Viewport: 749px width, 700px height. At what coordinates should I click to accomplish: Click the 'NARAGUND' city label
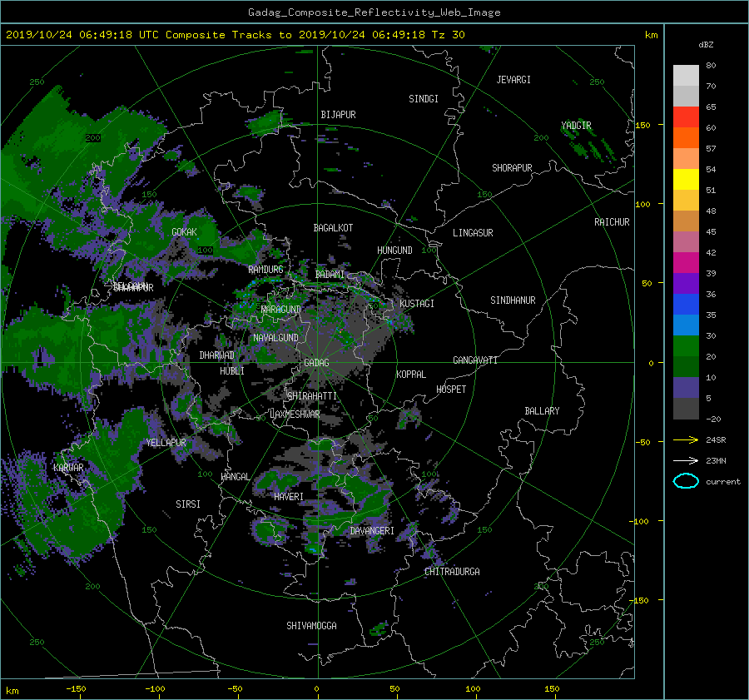281,310
